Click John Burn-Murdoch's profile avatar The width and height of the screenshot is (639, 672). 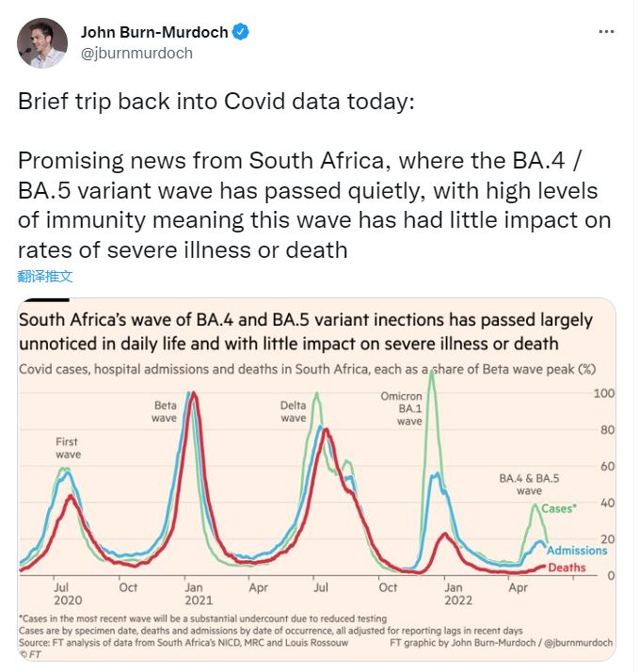click(42, 42)
